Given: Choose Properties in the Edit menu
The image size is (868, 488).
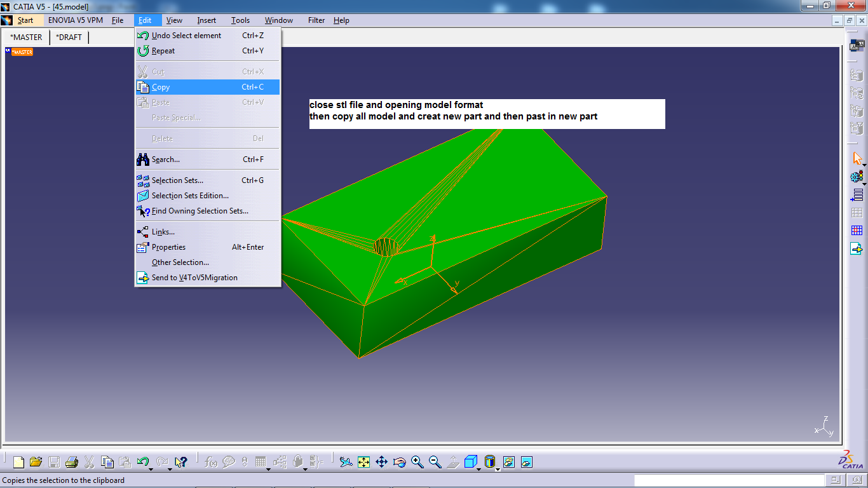Looking at the screenshot, I should tap(207, 247).
